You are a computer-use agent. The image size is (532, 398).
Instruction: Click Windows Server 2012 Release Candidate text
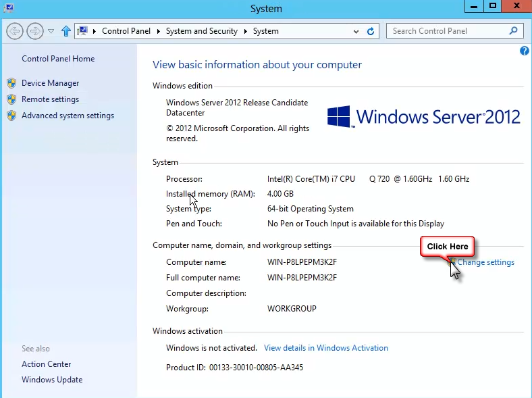click(x=237, y=103)
